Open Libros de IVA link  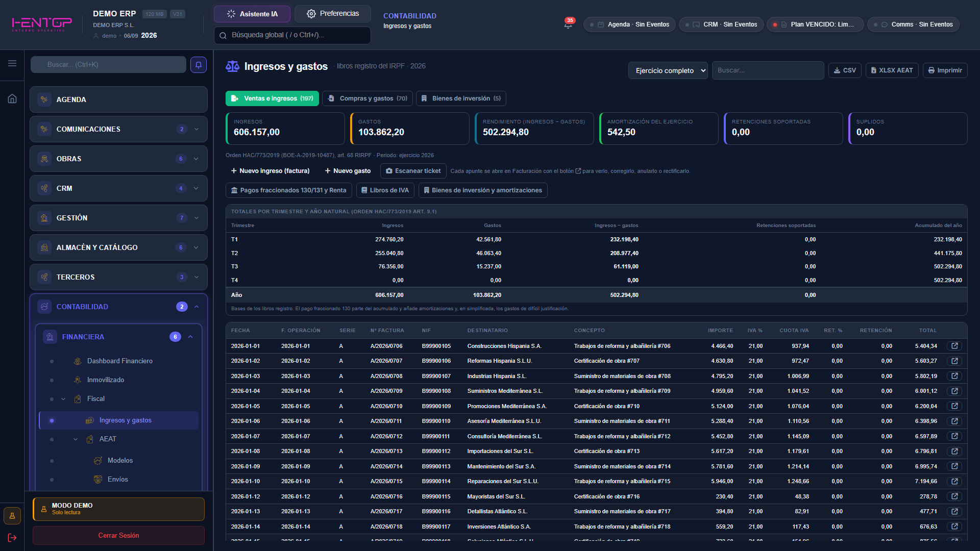point(385,190)
